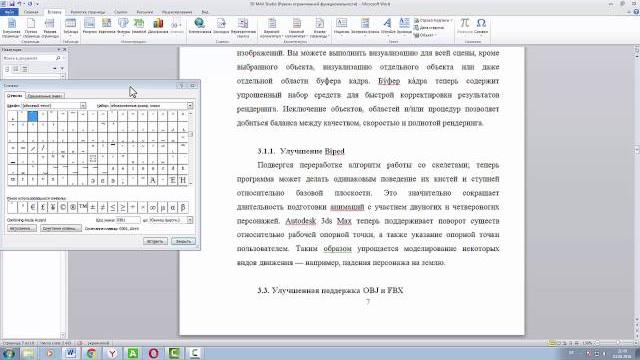Viewport: 640px width, 360px height.
Task: Open the WordArt gallery icon
Action: 388,26
